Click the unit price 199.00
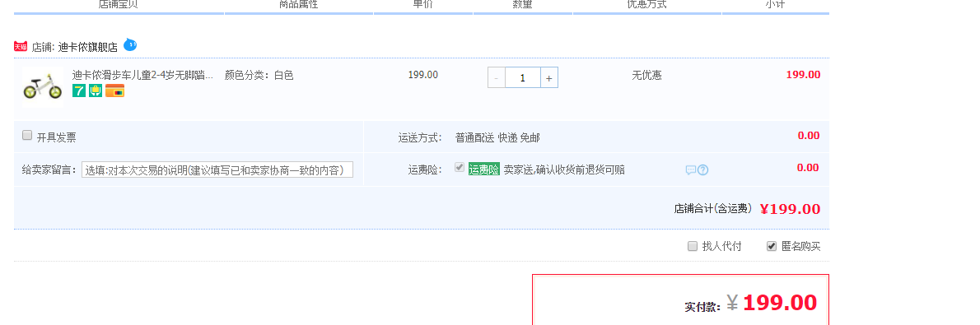980x325 pixels. [x=423, y=75]
